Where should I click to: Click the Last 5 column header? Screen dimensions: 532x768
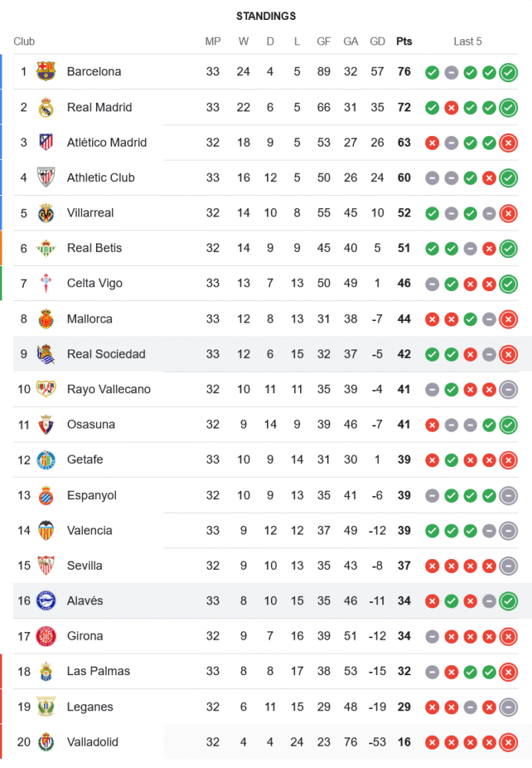click(x=468, y=41)
